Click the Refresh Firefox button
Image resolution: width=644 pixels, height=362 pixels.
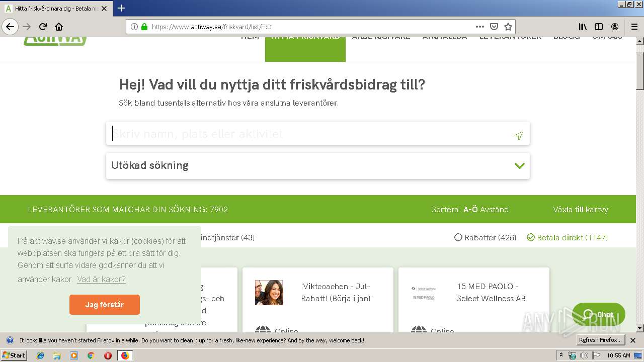(x=600, y=340)
